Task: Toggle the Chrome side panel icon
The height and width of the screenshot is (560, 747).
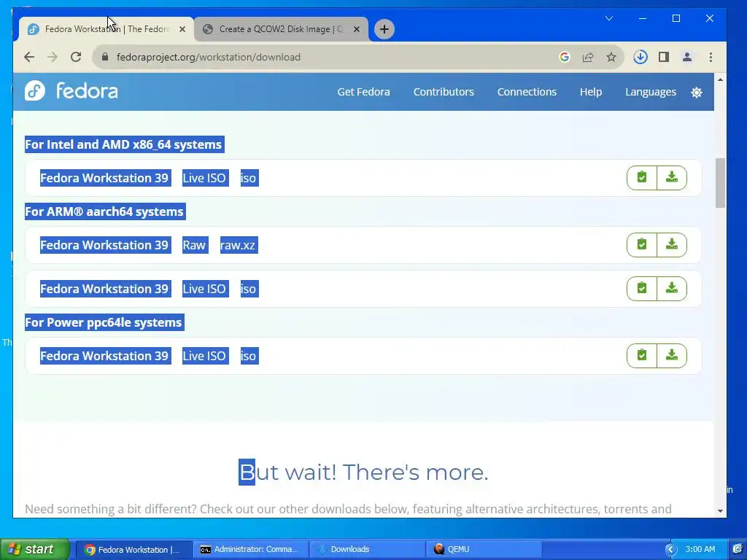Action: pyautogui.click(x=664, y=57)
